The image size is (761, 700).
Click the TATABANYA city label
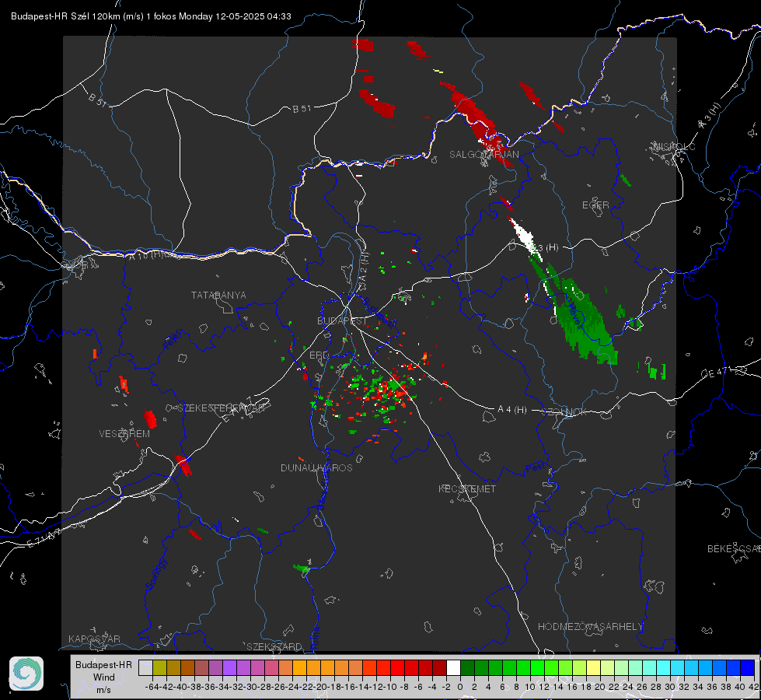point(218,295)
